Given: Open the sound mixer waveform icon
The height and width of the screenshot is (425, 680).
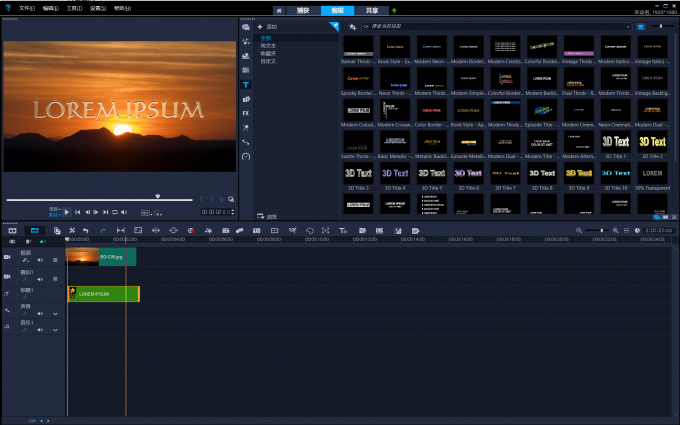Looking at the screenshot, I should tap(209, 231).
